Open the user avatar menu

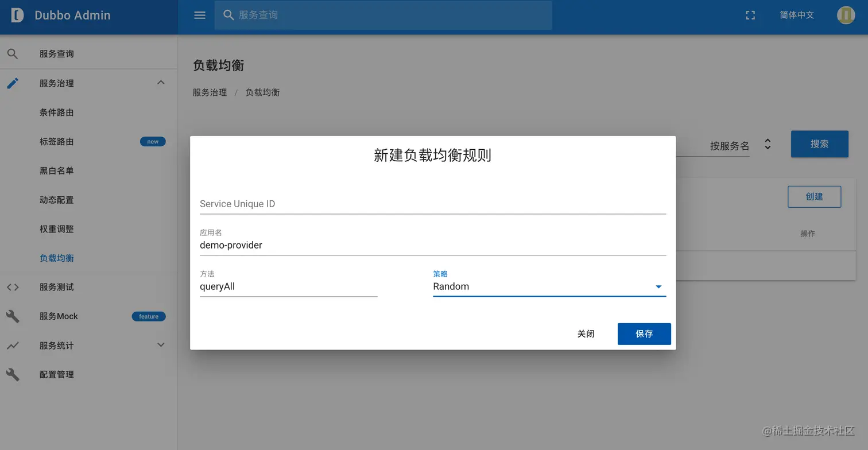846,15
